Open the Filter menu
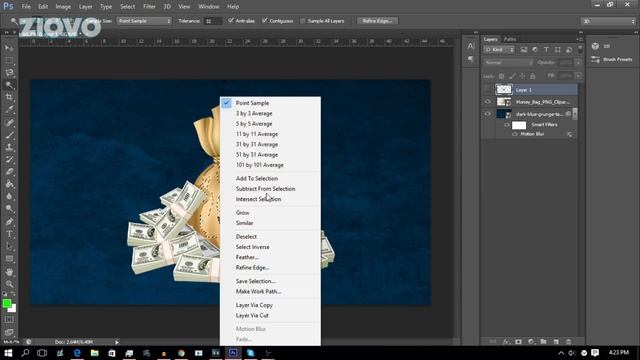The height and width of the screenshot is (360, 640). click(x=149, y=7)
